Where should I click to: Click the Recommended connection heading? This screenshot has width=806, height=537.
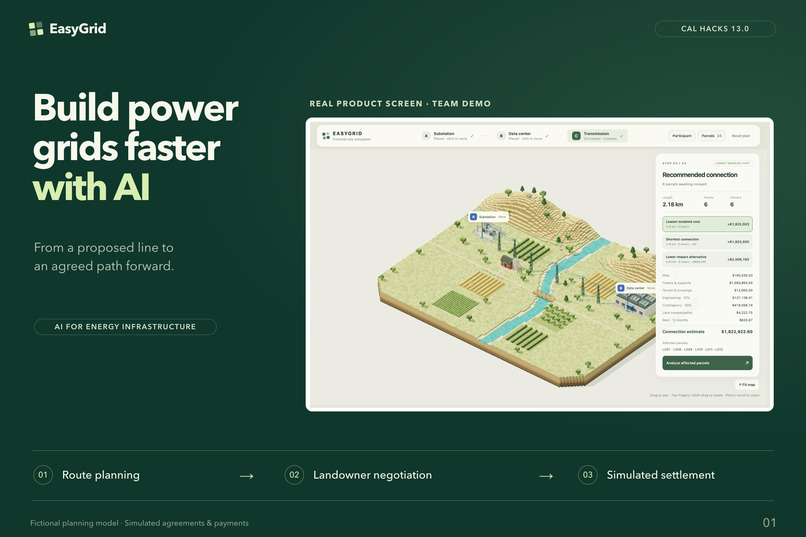click(700, 175)
